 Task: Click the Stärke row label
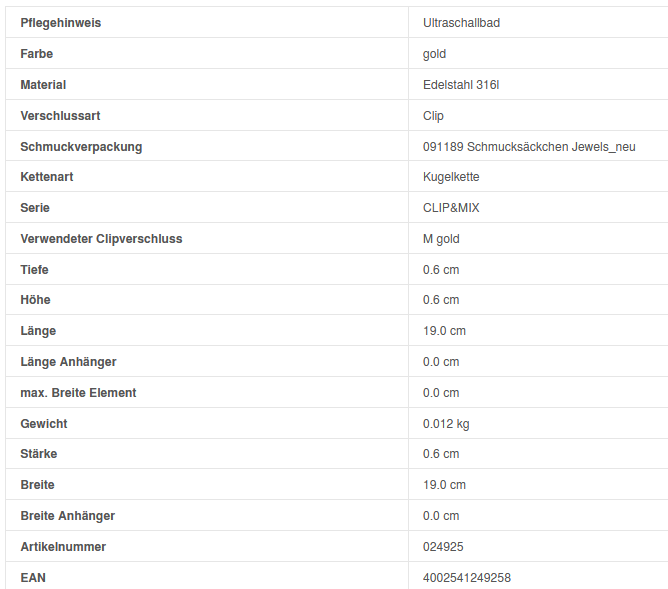pyautogui.click(x=39, y=454)
